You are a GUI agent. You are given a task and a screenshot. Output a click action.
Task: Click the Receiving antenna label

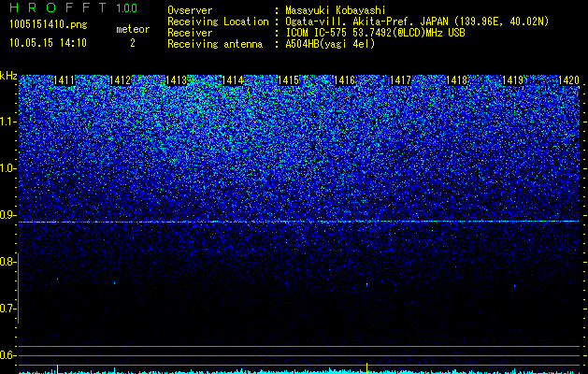coord(215,44)
